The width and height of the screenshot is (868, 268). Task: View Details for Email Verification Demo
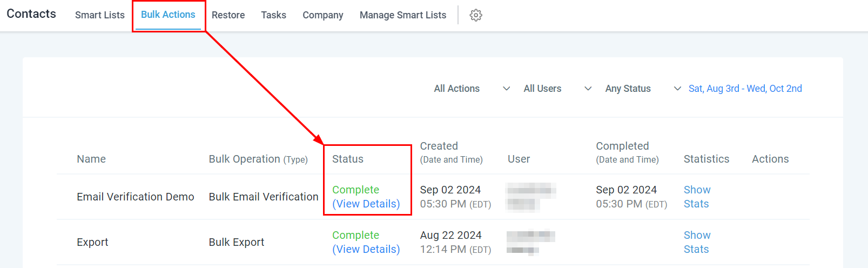pyautogui.click(x=366, y=204)
